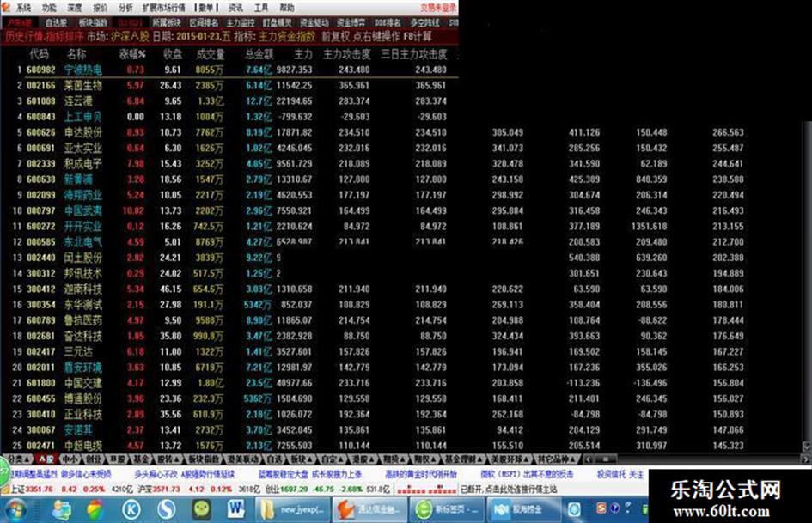812x523 pixels.
Task: Select the 基金 bottom tab
Action: point(140,459)
